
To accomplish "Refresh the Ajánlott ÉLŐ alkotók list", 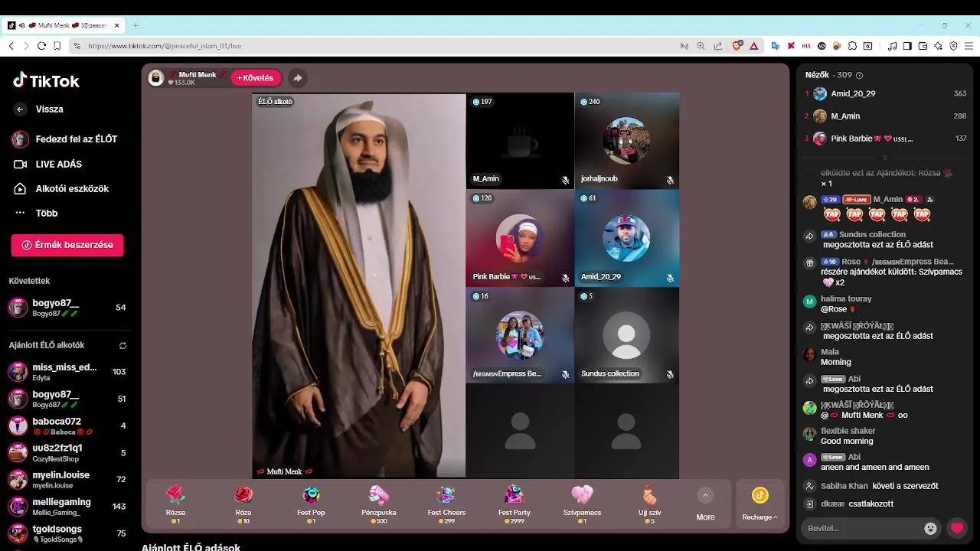I will [122, 346].
